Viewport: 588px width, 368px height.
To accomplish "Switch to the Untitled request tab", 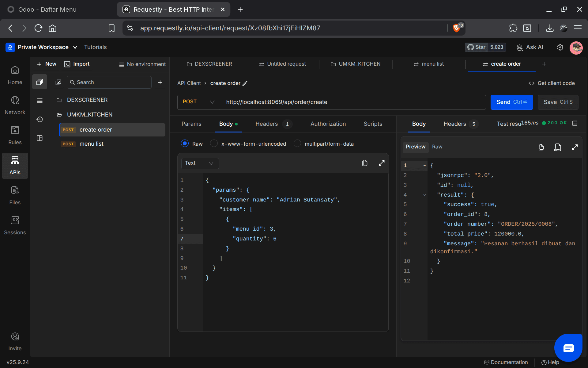I will click(282, 64).
